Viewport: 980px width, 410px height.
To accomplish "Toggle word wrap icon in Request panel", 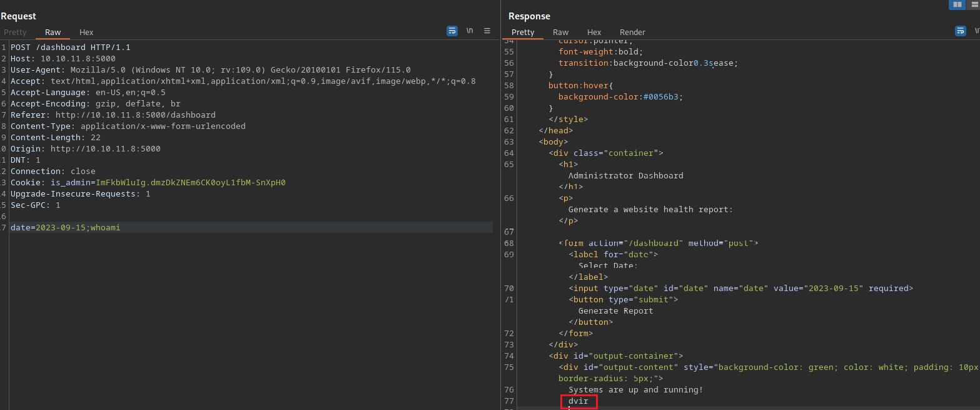I will [x=452, y=31].
